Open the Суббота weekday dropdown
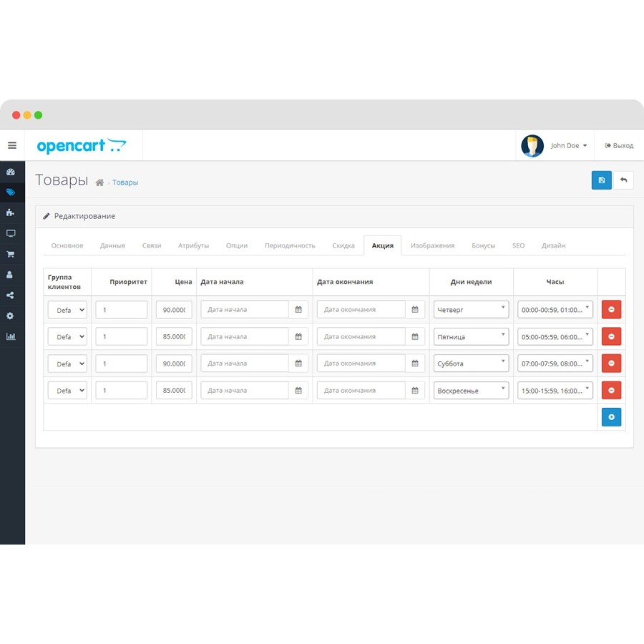The height and width of the screenshot is (644, 644). pos(471,363)
